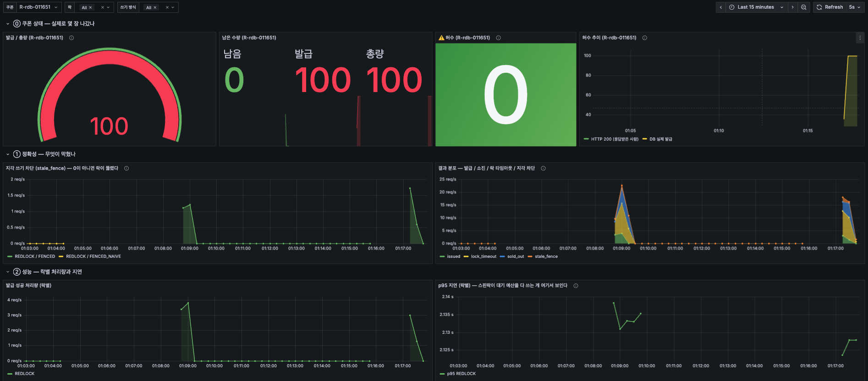This screenshot has width=868, height=381.
Task: Click the 쓰기 방식 variable label
Action: [128, 7]
